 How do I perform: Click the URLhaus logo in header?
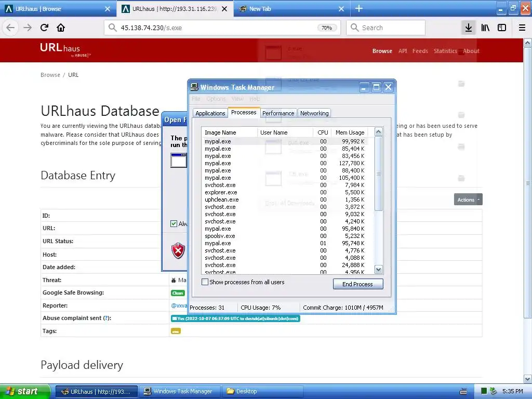pos(65,50)
